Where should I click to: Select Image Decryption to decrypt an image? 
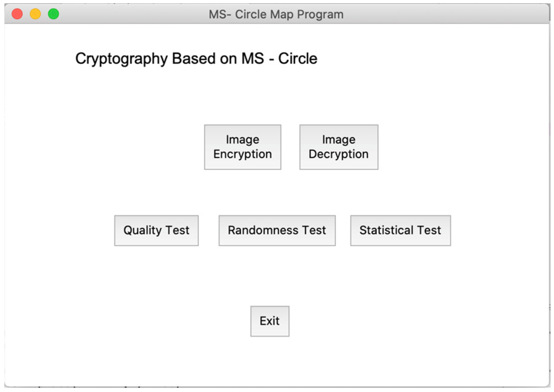(x=339, y=147)
